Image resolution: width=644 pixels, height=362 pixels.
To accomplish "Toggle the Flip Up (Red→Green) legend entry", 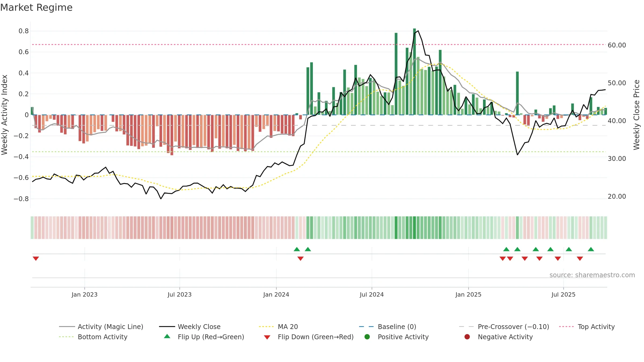I will (204, 337).
